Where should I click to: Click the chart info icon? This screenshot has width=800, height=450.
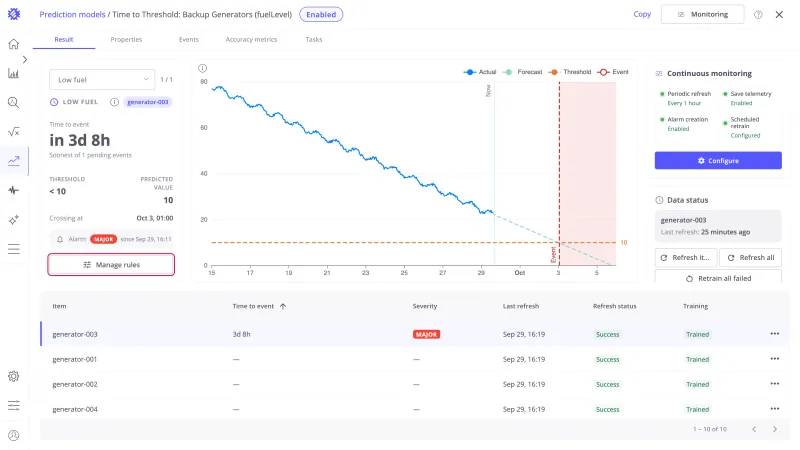click(x=203, y=68)
